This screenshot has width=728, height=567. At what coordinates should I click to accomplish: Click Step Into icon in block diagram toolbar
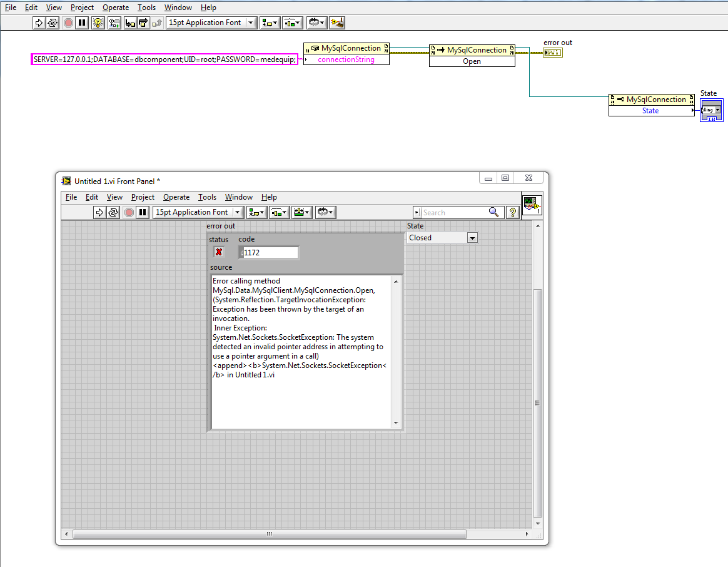(x=130, y=23)
